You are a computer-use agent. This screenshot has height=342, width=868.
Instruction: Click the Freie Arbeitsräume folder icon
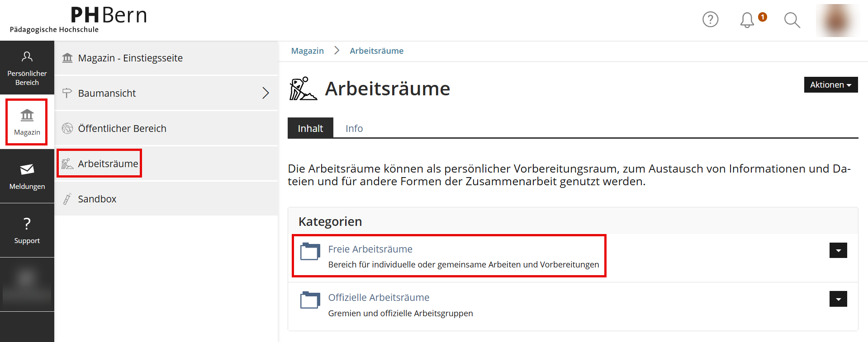(x=310, y=251)
